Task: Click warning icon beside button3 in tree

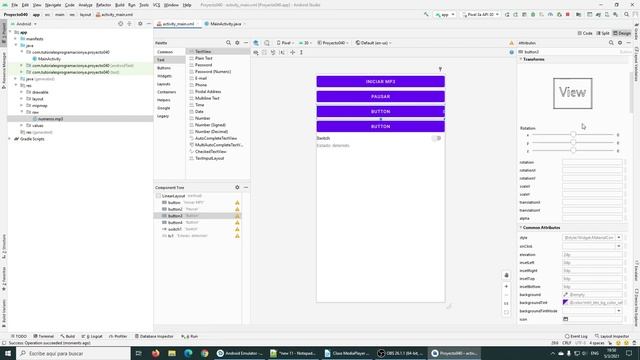Action: pyautogui.click(x=237, y=216)
